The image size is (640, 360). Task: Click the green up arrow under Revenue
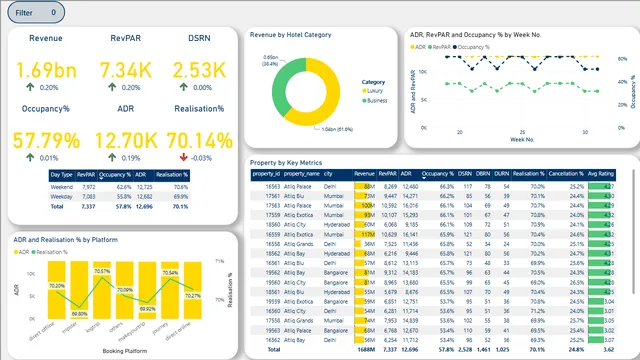point(30,87)
